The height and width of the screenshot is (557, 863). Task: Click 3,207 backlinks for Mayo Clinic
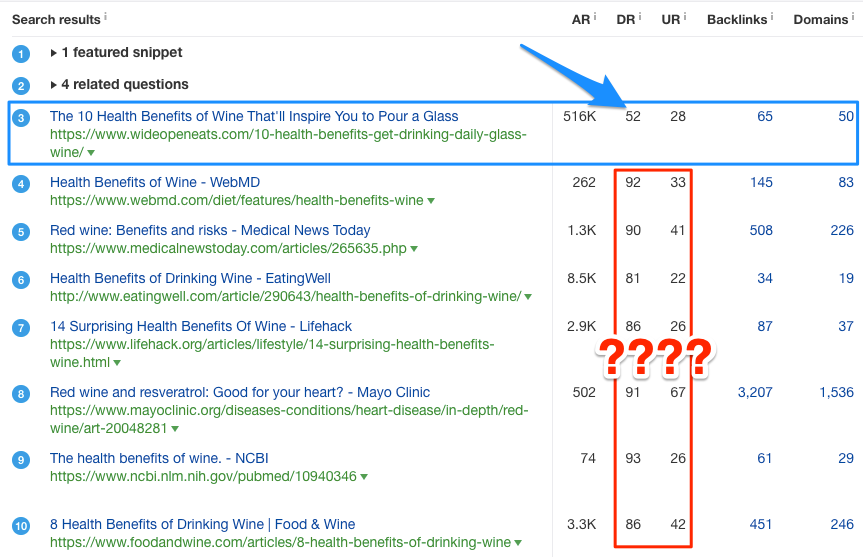(754, 392)
